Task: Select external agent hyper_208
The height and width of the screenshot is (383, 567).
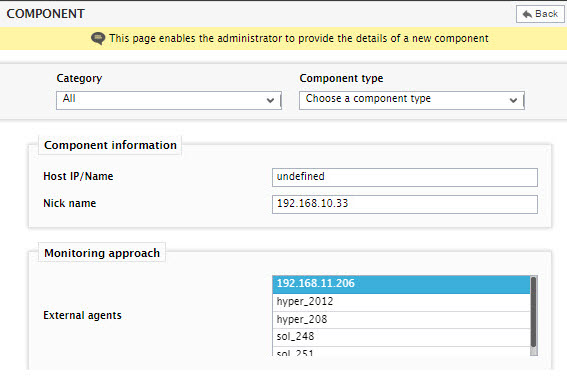Action: click(x=401, y=320)
